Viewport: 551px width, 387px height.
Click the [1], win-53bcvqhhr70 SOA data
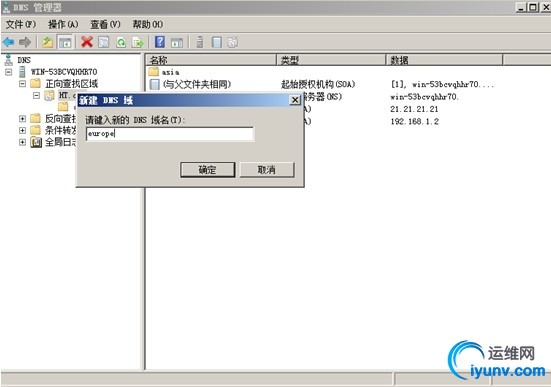pyautogui.click(x=442, y=84)
